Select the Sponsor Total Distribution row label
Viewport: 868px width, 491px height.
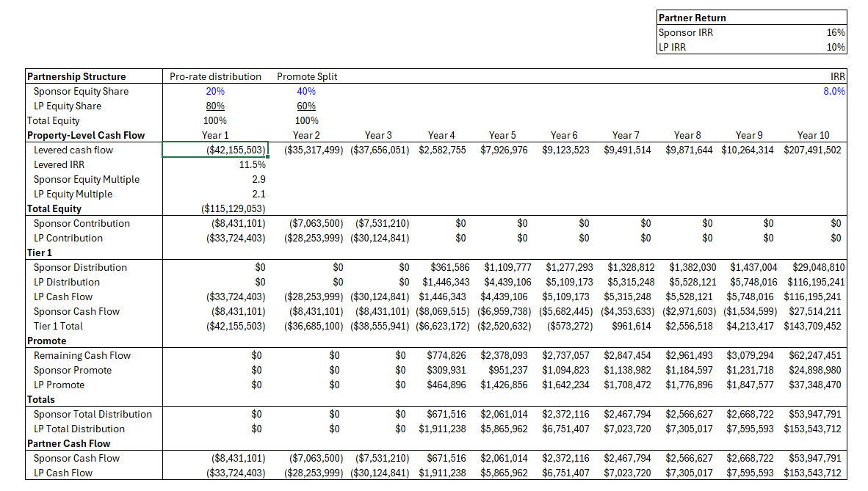[93, 414]
